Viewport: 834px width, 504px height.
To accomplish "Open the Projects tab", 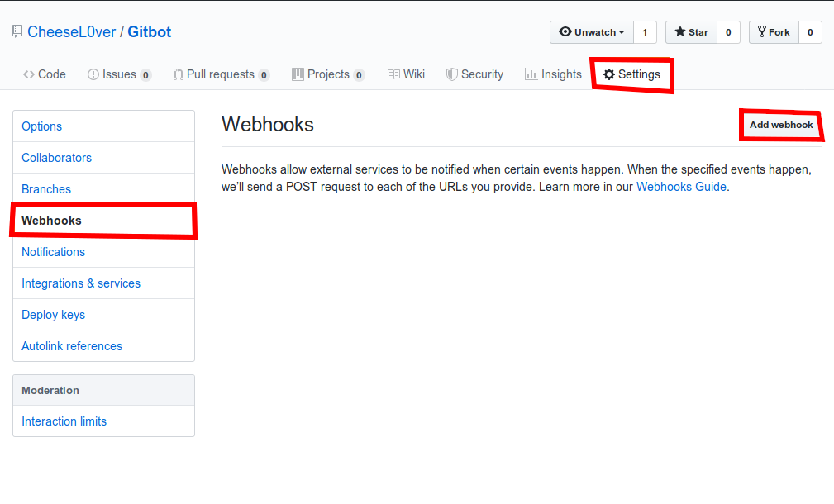I will (328, 74).
